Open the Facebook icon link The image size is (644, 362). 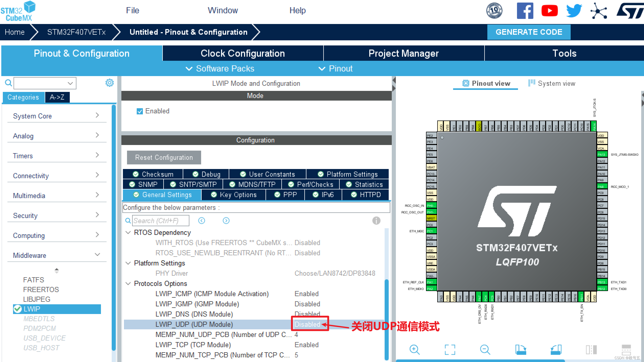[525, 11]
